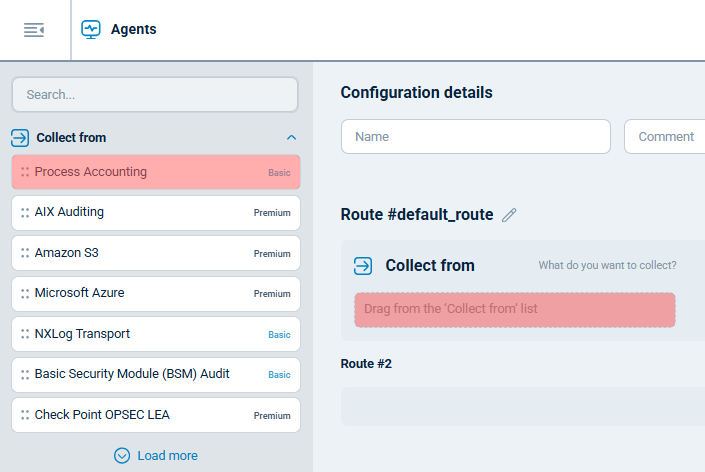Click Load more to show more modules

[167, 456]
